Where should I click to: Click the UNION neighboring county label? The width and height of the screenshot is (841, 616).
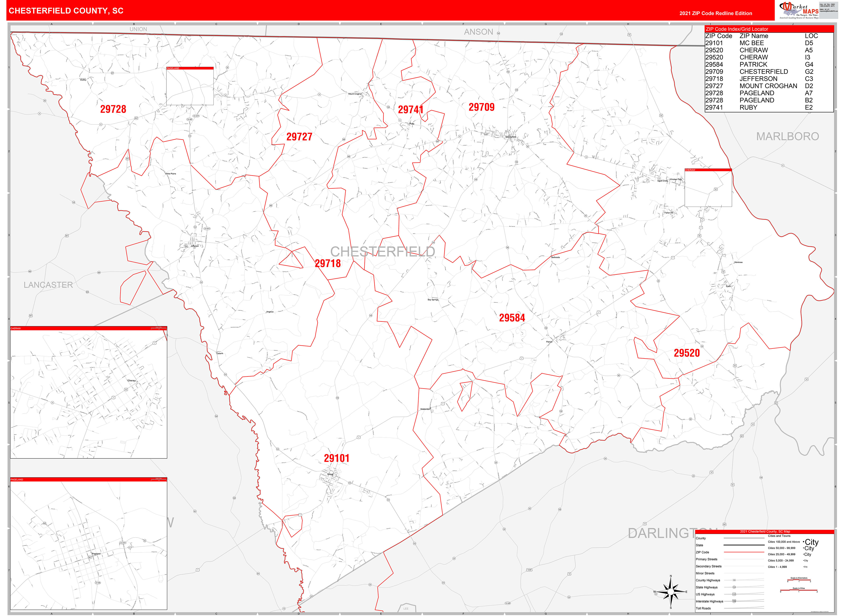pyautogui.click(x=138, y=29)
